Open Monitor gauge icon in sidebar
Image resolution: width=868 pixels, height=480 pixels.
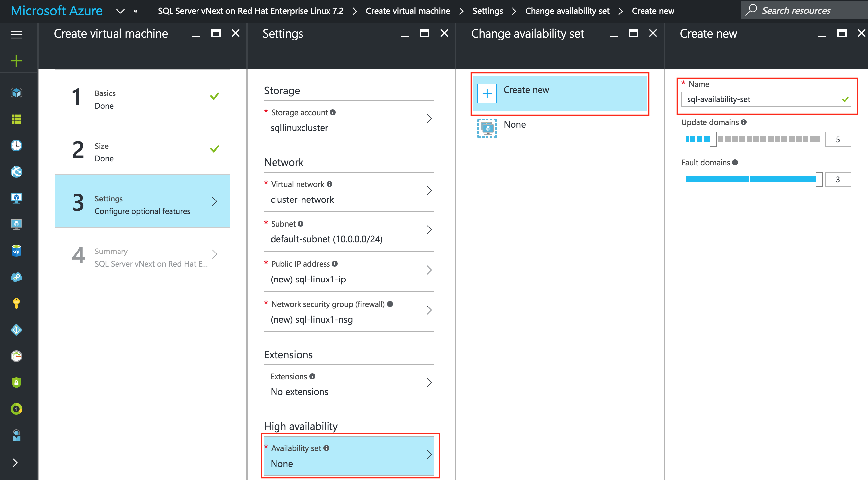click(x=16, y=356)
